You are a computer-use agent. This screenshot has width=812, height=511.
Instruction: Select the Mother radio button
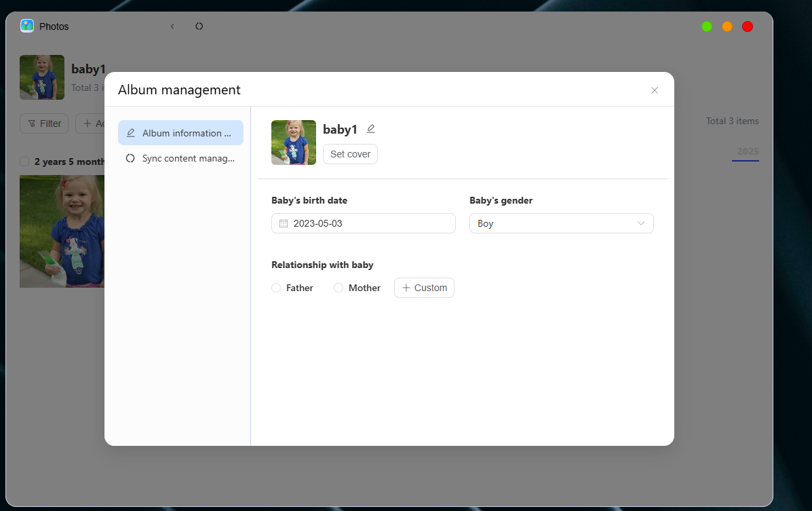tap(338, 288)
